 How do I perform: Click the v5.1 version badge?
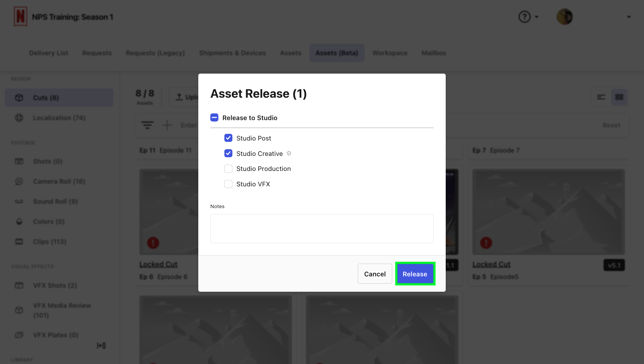tap(614, 265)
